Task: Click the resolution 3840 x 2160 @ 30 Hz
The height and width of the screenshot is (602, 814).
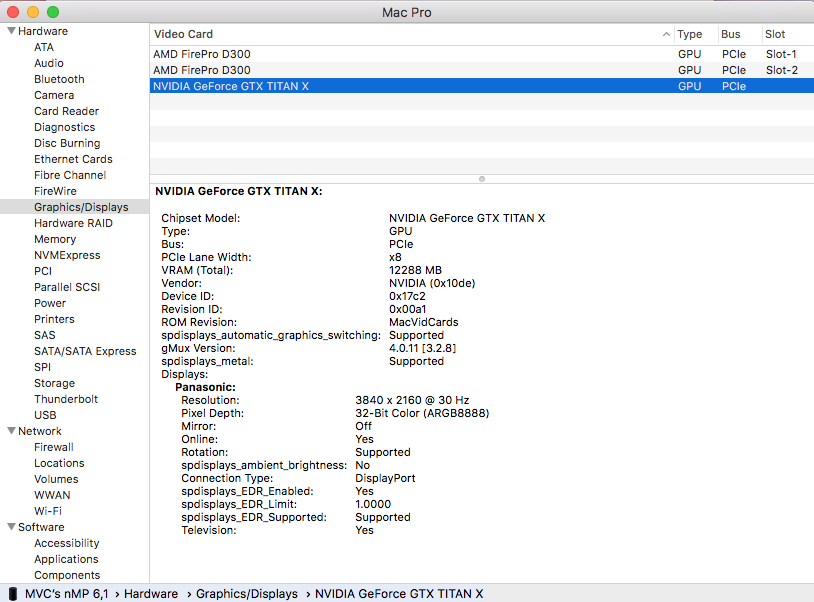Action: [412, 400]
